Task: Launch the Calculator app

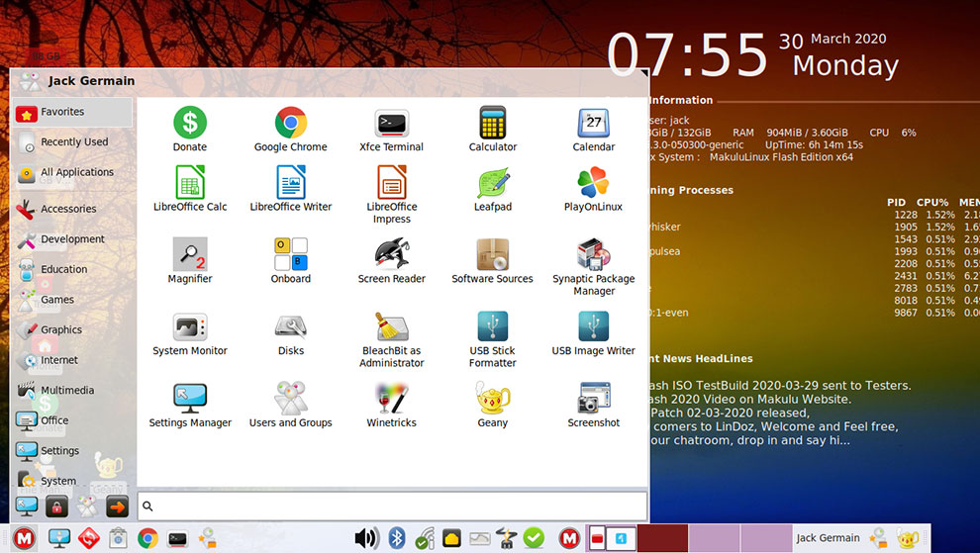Action: pos(493,130)
